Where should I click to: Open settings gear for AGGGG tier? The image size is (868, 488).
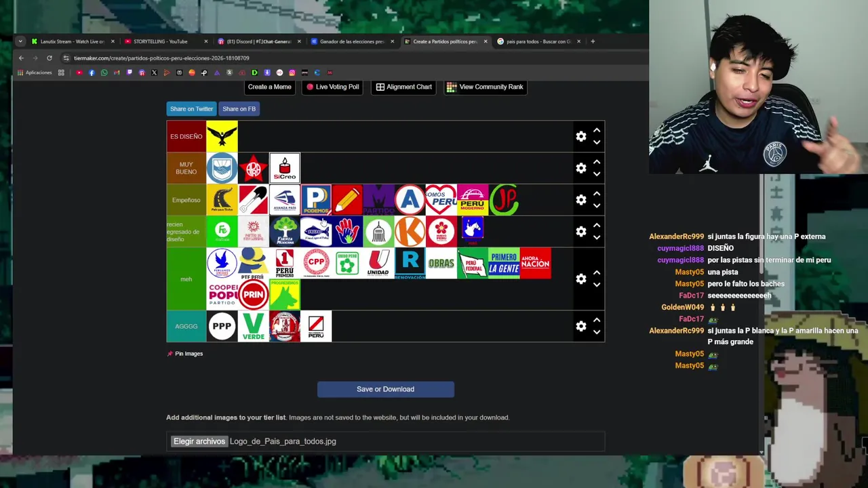point(581,326)
